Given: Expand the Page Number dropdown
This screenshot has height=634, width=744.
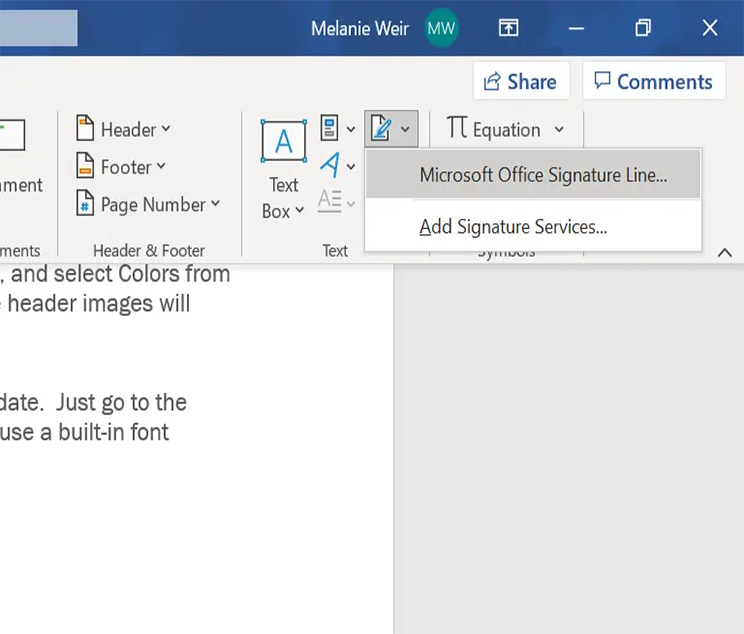Looking at the screenshot, I should click(x=215, y=203).
